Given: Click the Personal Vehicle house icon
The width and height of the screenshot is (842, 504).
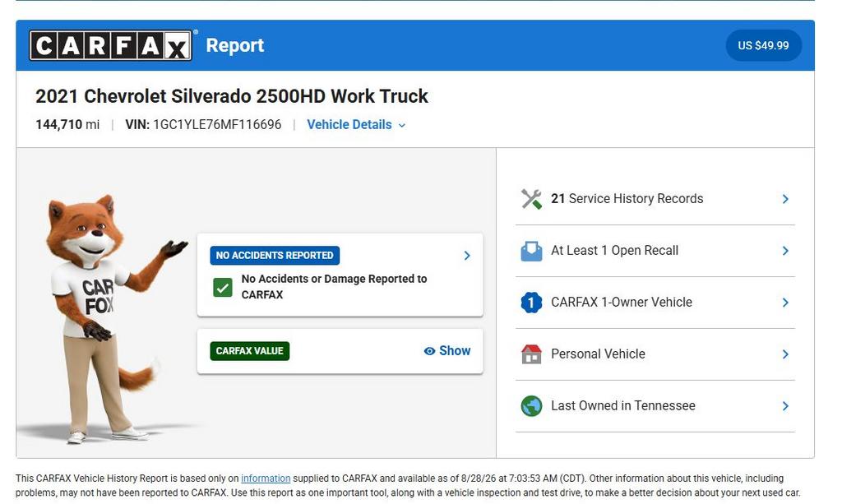Looking at the screenshot, I should pyautogui.click(x=531, y=354).
